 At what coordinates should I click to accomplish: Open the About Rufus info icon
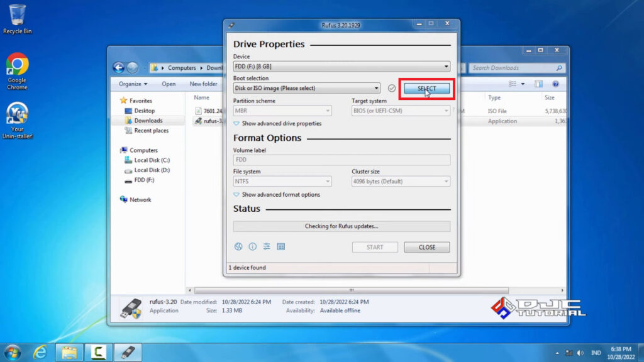[252, 246]
